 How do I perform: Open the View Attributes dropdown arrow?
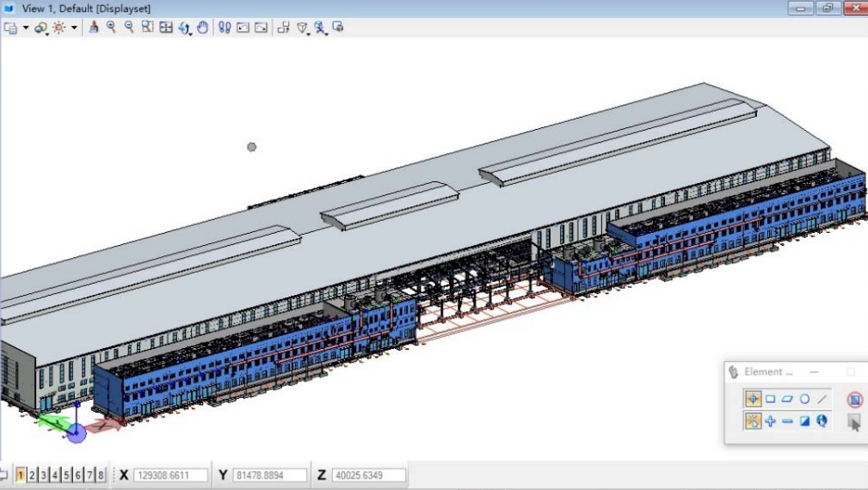(x=26, y=28)
